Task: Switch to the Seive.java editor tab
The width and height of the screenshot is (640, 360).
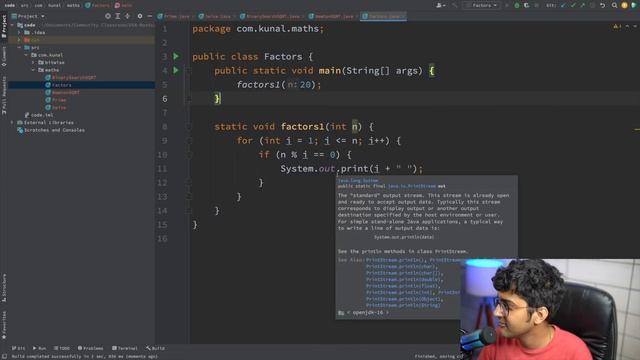Action: click(x=217, y=16)
